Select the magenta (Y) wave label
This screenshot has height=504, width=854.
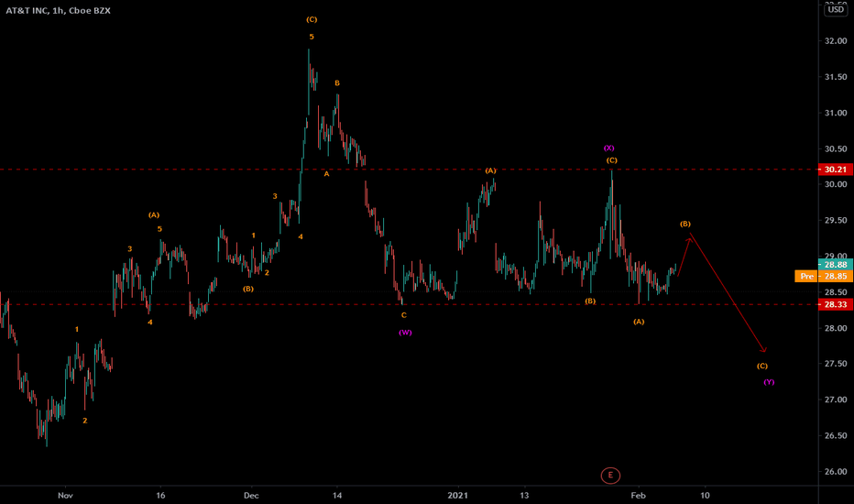pyautogui.click(x=769, y=382)
